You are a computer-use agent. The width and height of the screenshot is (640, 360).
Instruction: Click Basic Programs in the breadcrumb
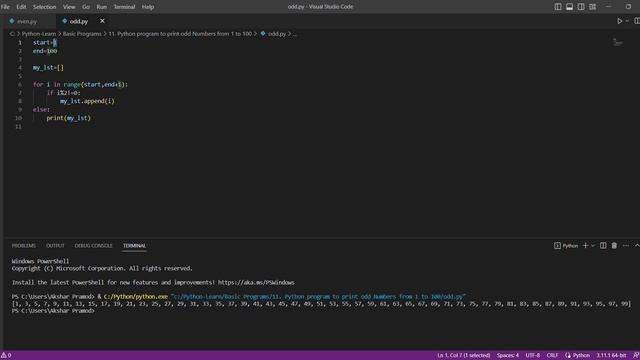pyautogui.click(x=82, y=34)
